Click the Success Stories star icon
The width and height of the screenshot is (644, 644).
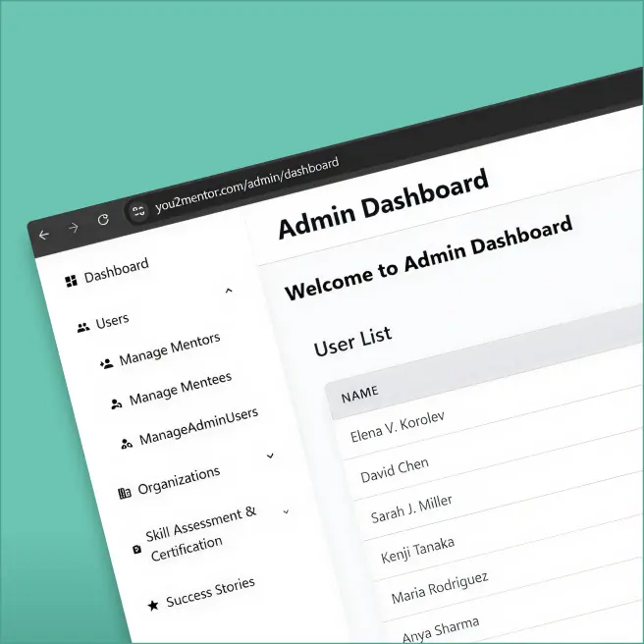tap(153, 605)
